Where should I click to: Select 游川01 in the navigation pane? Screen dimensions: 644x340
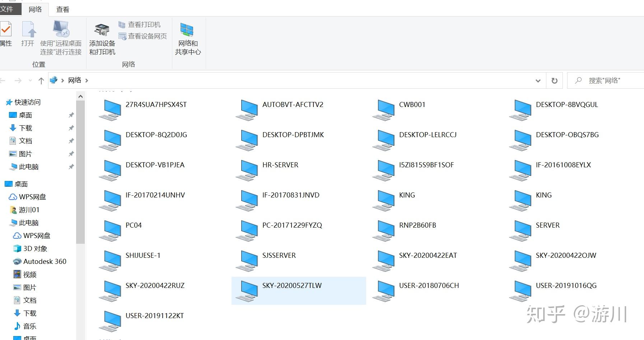point(24,210)
